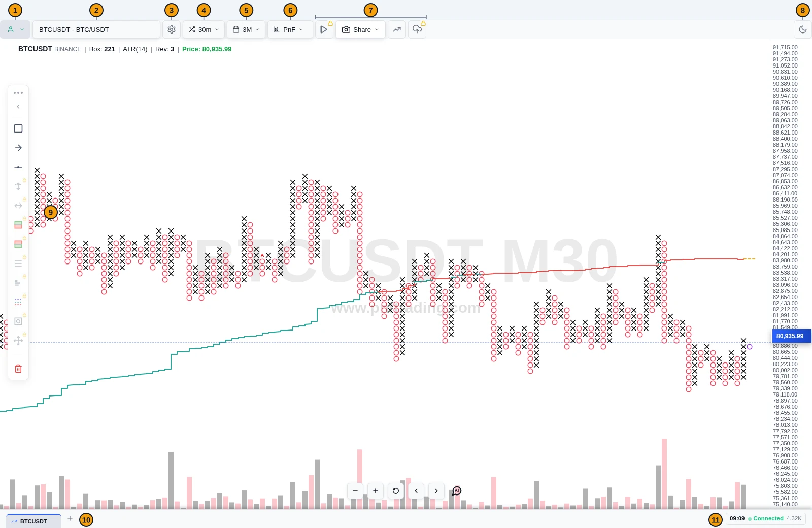812x528 pixels.
Task: Open the Share dropdown
Action: 360,29
